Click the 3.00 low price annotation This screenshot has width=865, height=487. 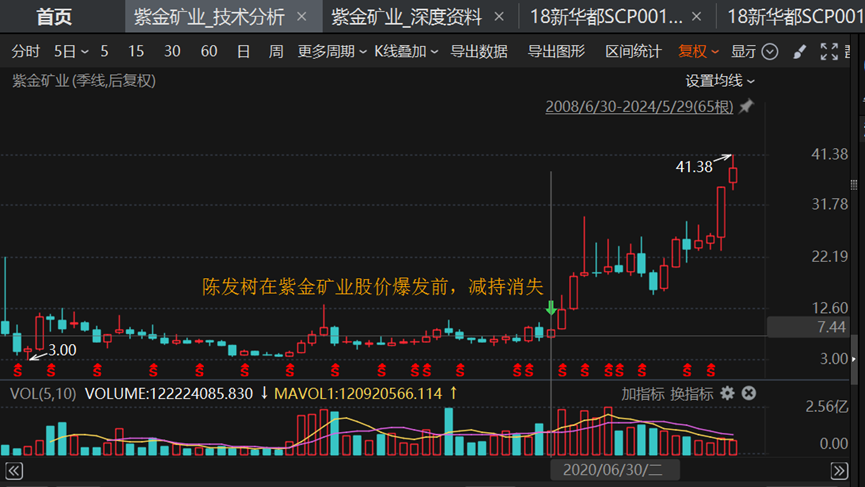tap(62, 350)
